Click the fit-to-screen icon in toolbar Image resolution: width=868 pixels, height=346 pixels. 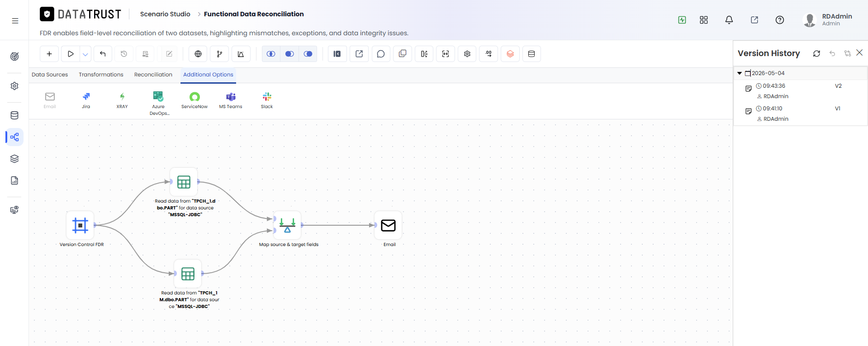446,54
